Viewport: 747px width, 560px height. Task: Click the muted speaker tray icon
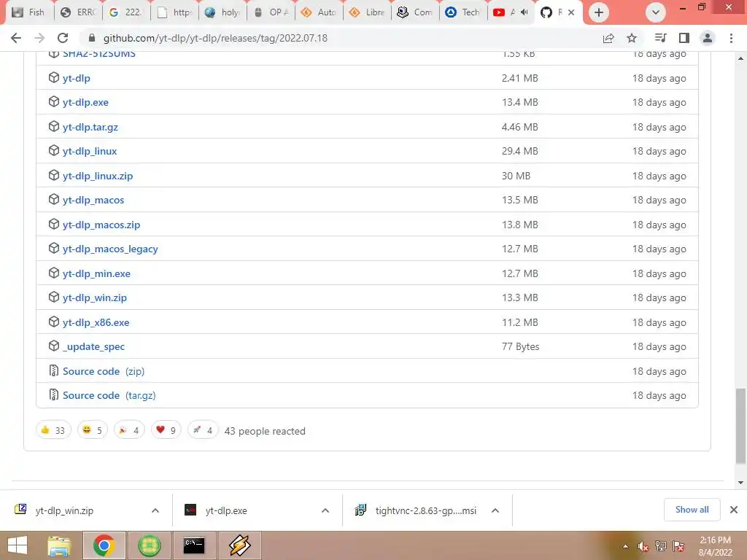(643, 547)
